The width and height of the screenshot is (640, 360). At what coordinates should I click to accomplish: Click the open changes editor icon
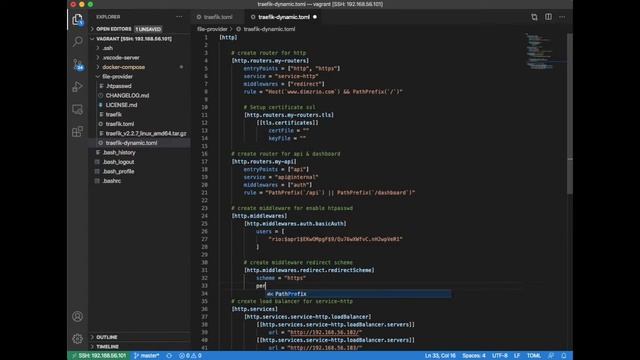coord(534,17)
